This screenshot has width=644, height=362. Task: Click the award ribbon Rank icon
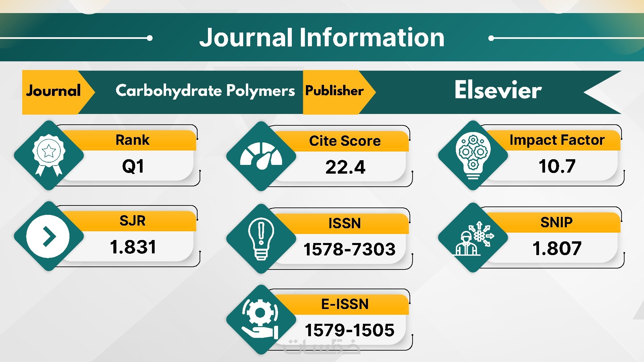49,155
